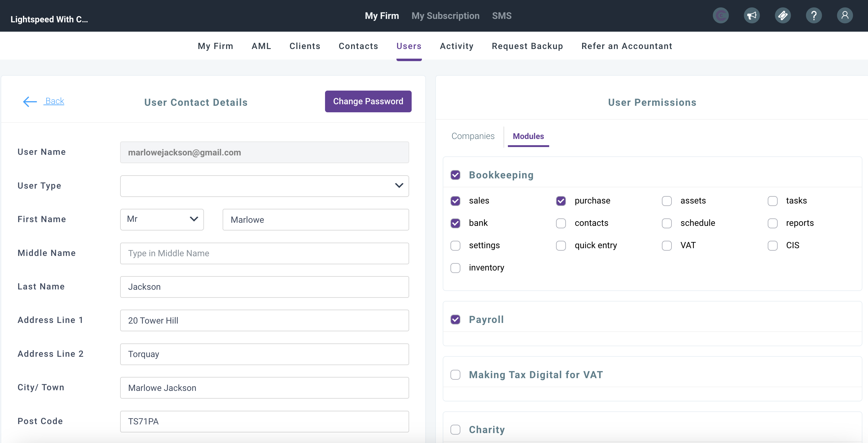Screen dimensions: 868x443
Task: Switch to the Companies permissions tab
Action: (473, 136)
